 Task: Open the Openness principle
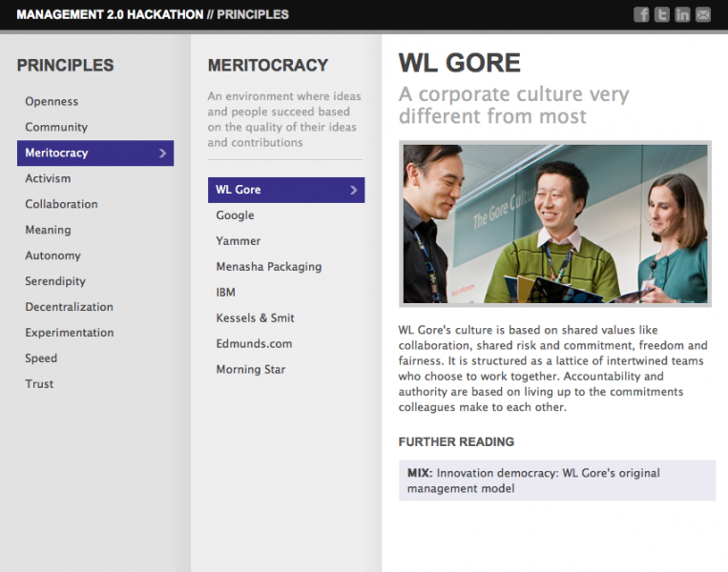tap(52, 102)
